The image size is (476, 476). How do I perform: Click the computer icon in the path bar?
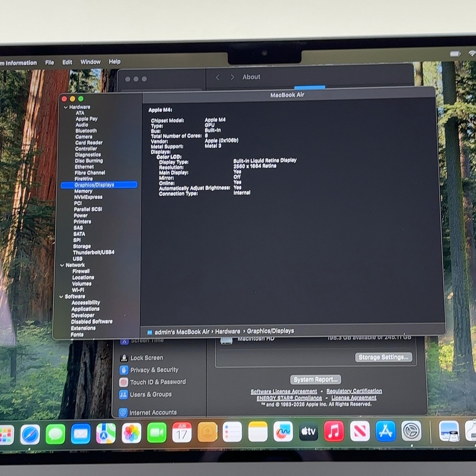pyautogui.click(x=150, y=332)
